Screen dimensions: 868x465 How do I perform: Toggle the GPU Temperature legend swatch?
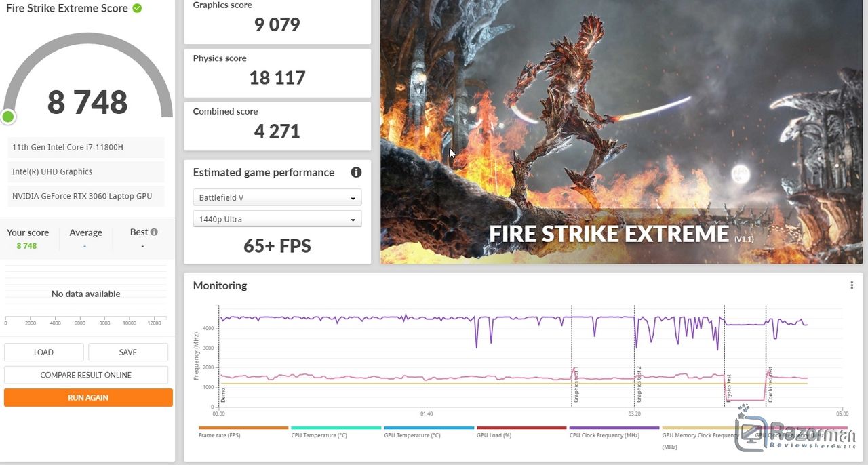tap(429, 428)
